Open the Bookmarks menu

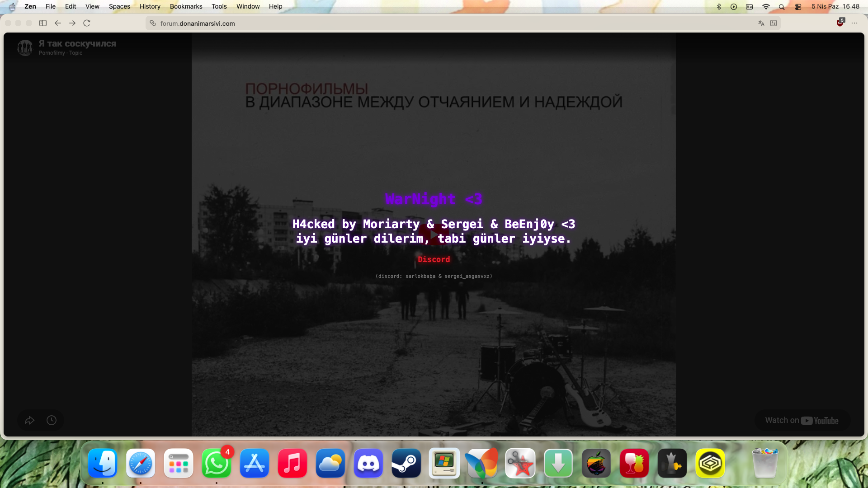click(186, 6)
